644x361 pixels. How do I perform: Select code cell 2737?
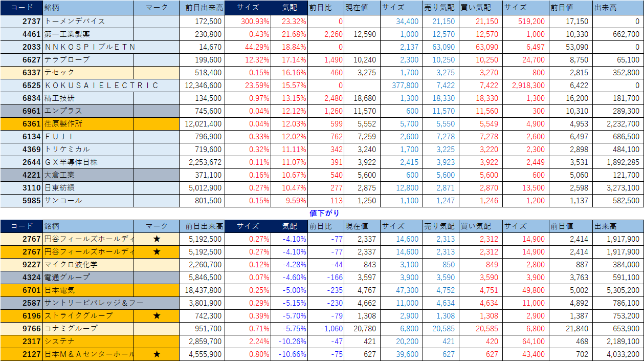pos(21,22)
